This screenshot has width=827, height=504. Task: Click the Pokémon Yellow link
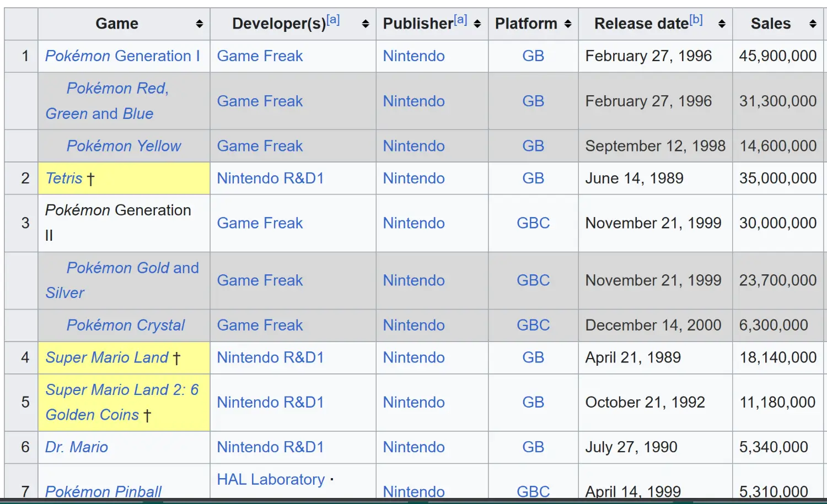(123, 146)
